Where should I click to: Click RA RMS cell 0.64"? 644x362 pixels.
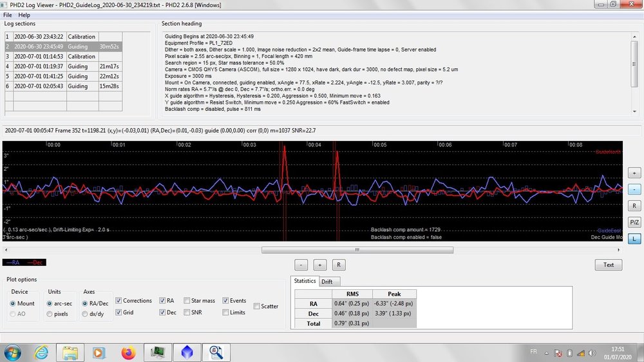352,303
